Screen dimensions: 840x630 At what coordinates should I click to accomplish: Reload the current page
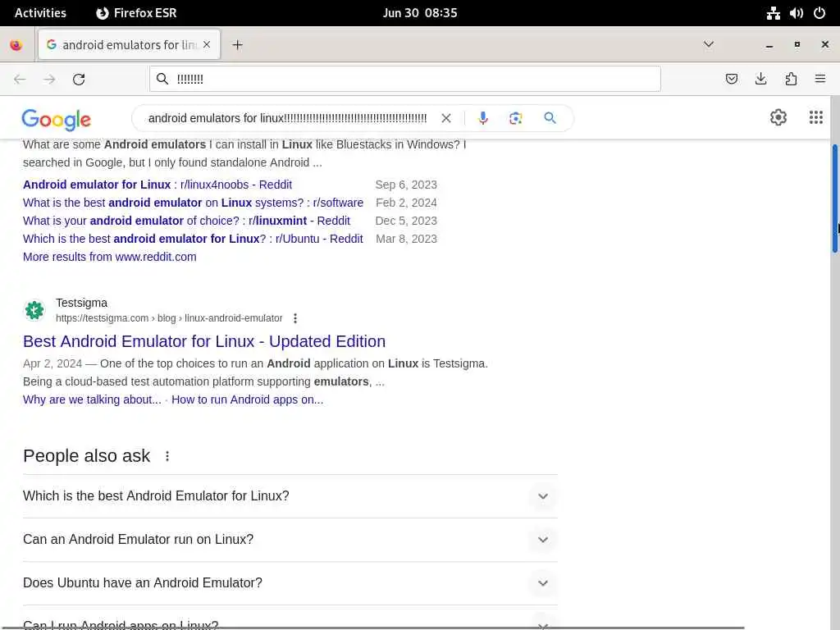tap(79, 80)
